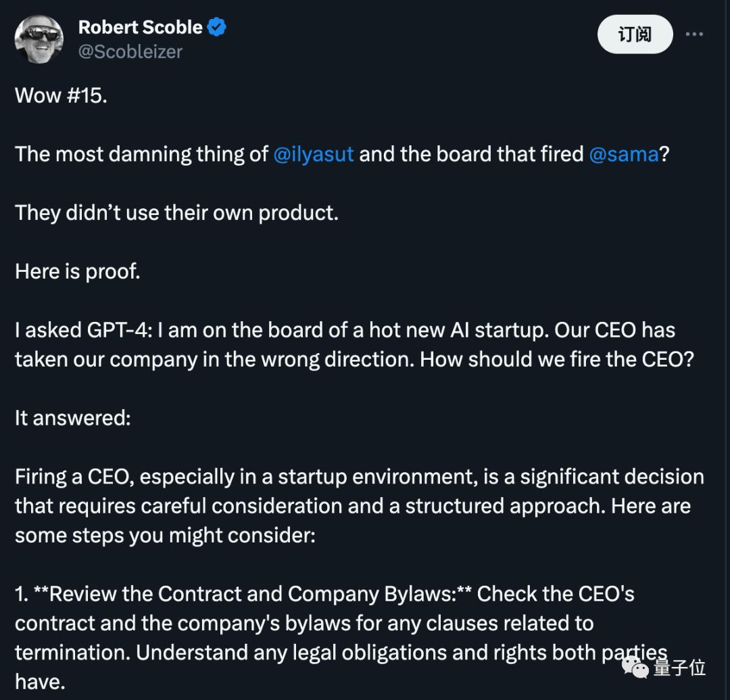Image resolution: width=730 pixels, height=700 pixels.
Task: Click the 量子位 watermark text
Action: (x=679, y=668)
